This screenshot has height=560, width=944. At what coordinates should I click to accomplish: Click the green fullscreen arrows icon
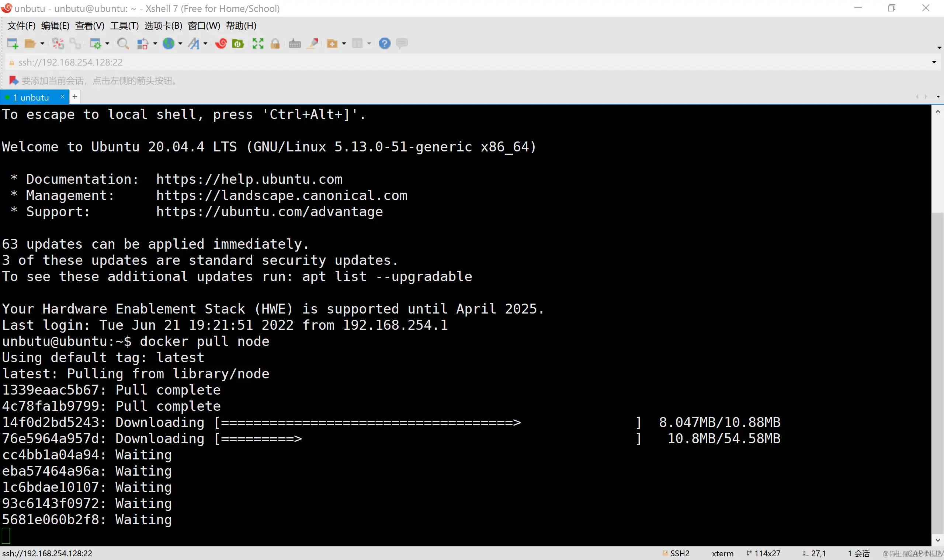point(258,43)
